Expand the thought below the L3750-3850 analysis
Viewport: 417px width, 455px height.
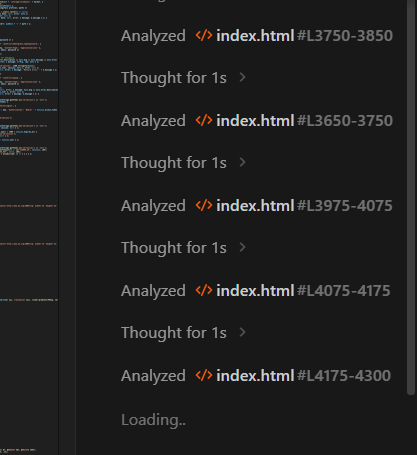point(183,78)
